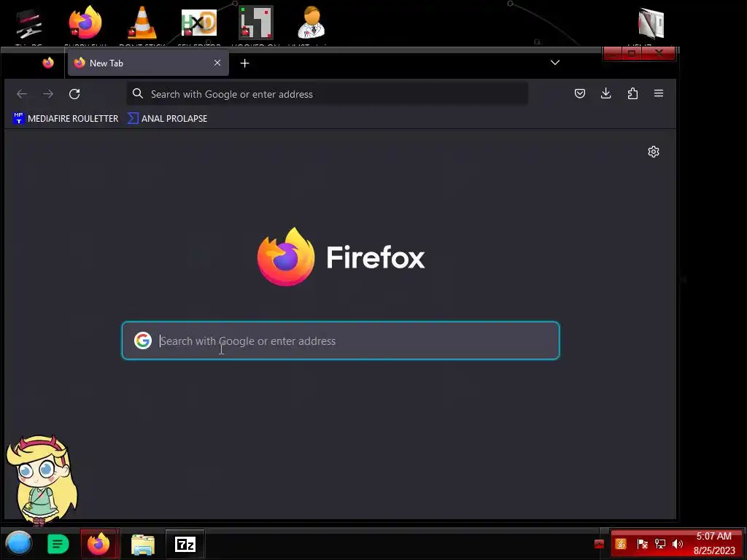Open the HxD hex editor desktop icon
Screen dimensions: 747x560
pyautogui.click(x=199, y=23)
